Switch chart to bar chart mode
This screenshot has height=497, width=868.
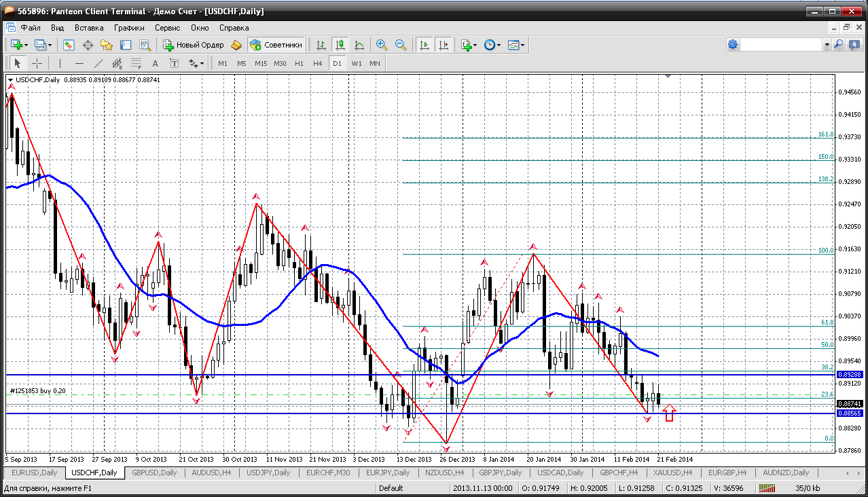[x=321, y=45]
